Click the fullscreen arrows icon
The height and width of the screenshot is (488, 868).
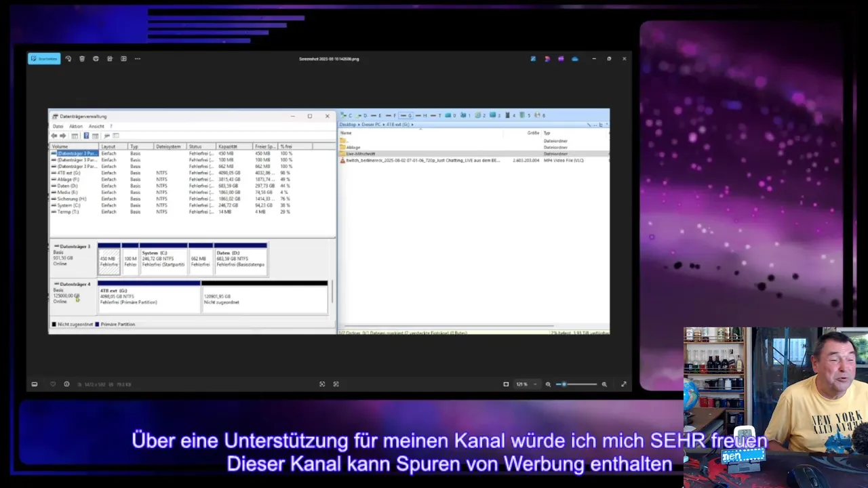(x=624, y=384)
